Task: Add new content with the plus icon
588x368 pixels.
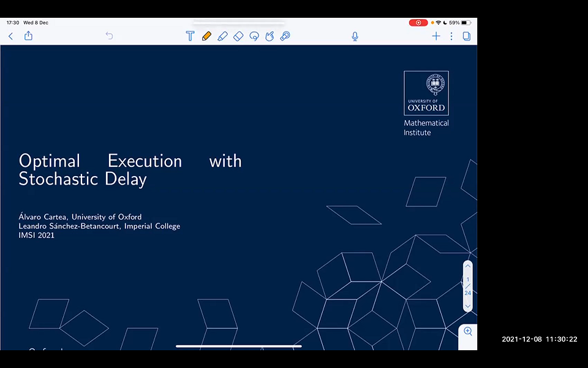Action: pos(436,36)
